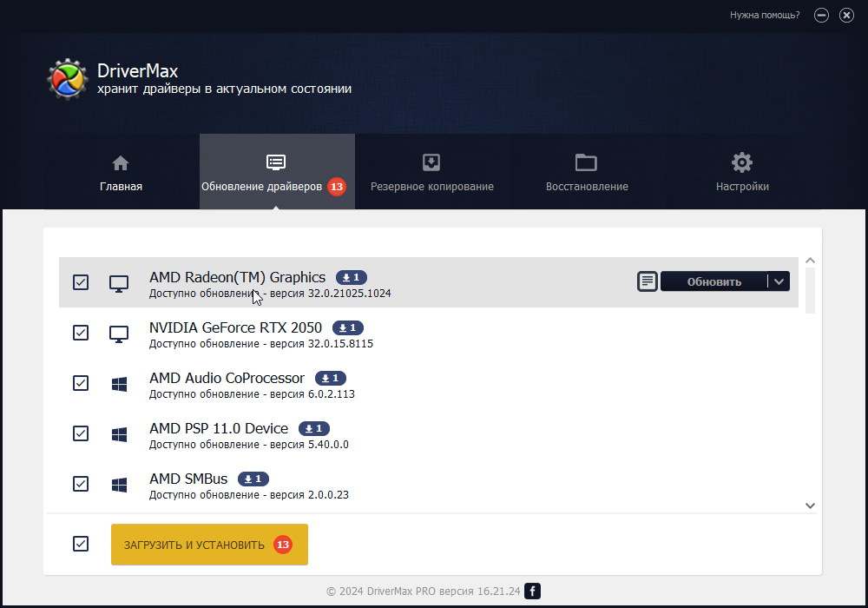Click Windows icon beside AMD PSP 11.0 Device

coord(119,433)
